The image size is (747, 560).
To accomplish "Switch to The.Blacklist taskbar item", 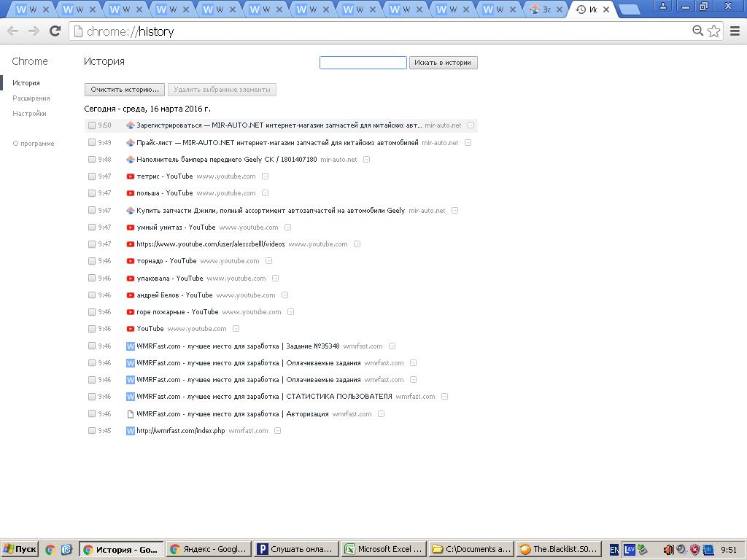I will (558, 550).
